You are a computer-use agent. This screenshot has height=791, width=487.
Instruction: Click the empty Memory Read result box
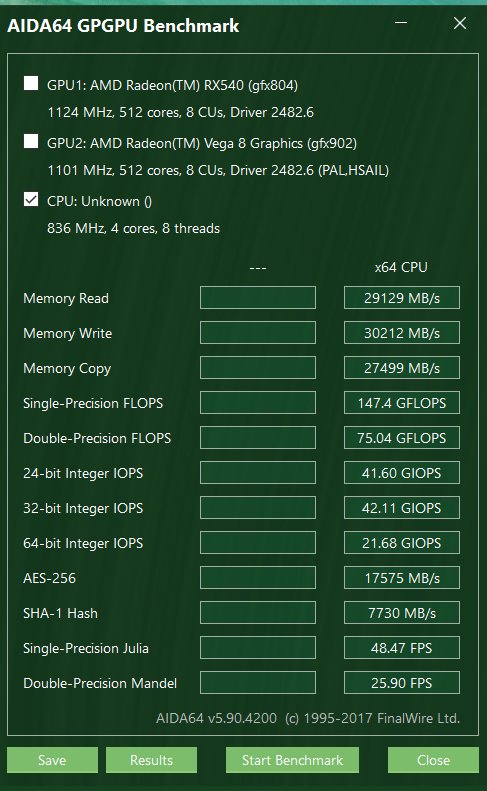pyautogui.click(x=258, y=298)
